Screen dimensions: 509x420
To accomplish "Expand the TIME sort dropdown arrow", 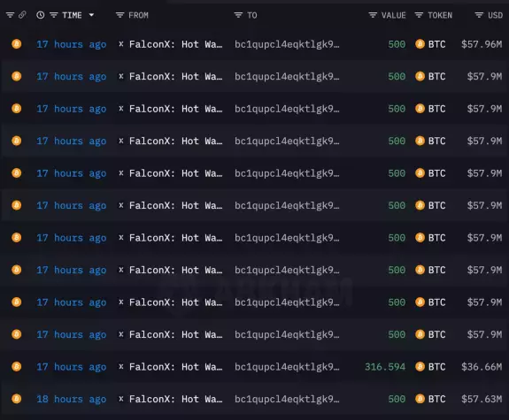I will (x=91, y=15).
